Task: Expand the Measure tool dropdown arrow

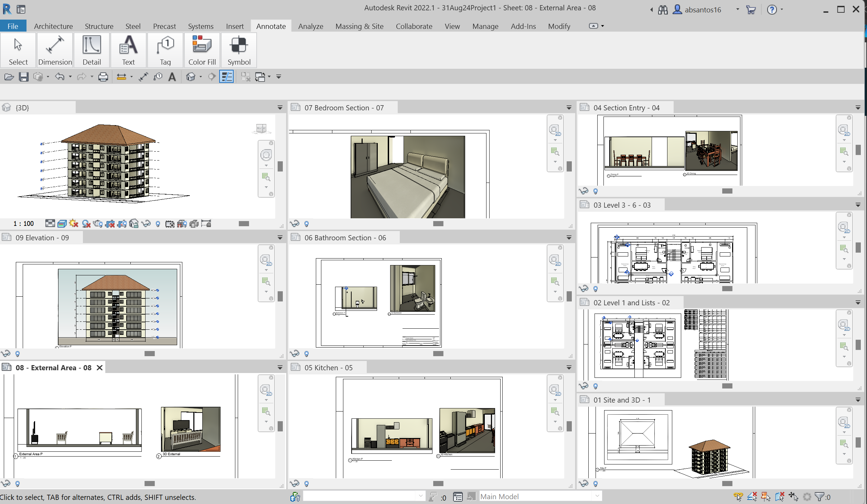Action: point(131,77)
